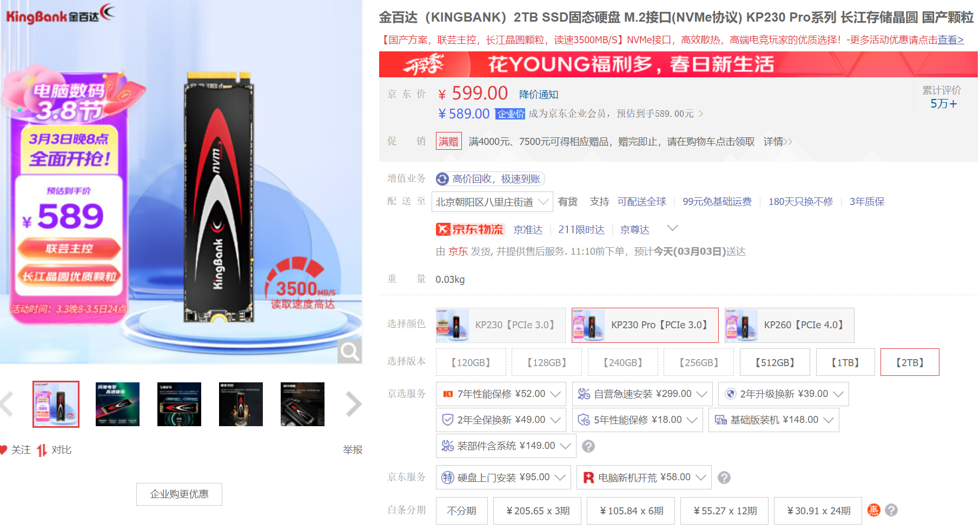Select the 【512GB】 version option
Image resolution: width=980 pixels, height=530 pixels.
(x=775, y=362)
